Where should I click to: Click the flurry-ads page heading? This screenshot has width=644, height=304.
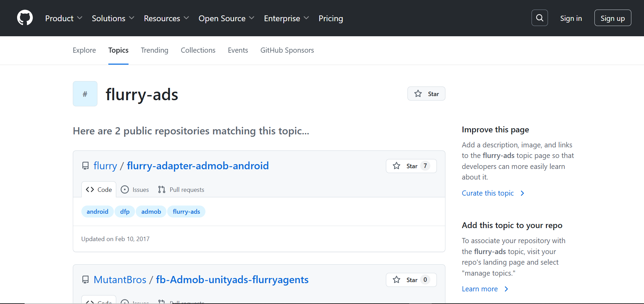(142, 95)
